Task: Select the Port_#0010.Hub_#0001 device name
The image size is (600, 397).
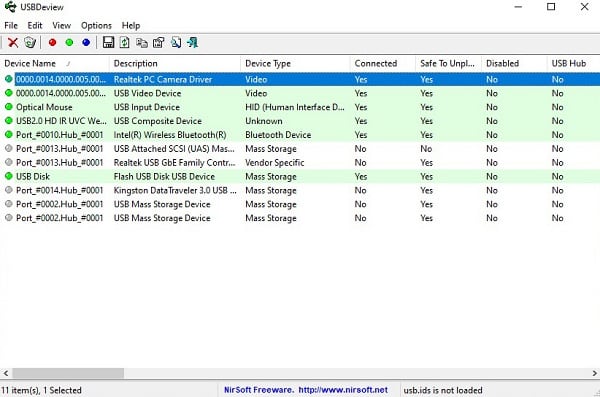Action: 59,135
